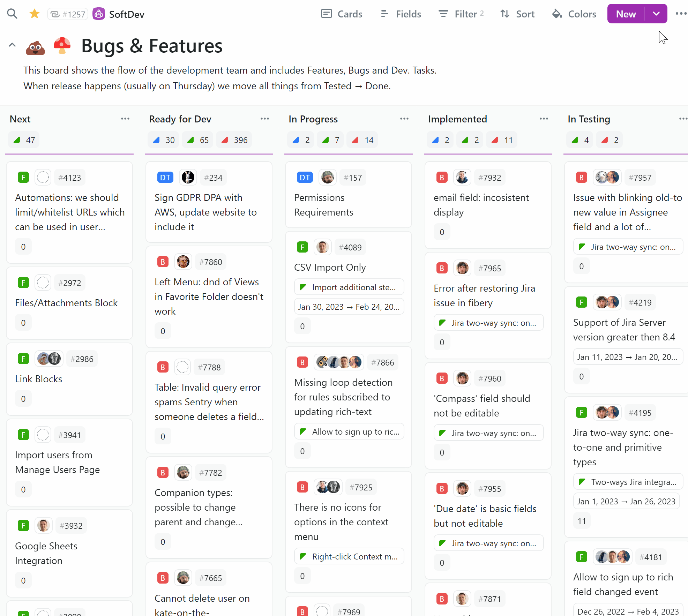
Task: Click the search magnifier icon
Action: (x=12, y=14)
